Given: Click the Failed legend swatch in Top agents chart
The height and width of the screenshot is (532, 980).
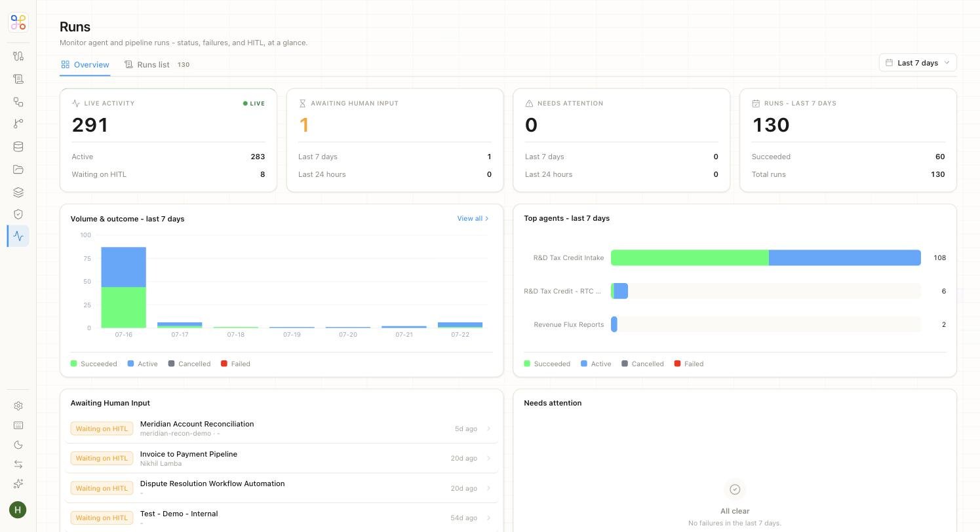Looking at the screenshot, I should coord(678,364).
